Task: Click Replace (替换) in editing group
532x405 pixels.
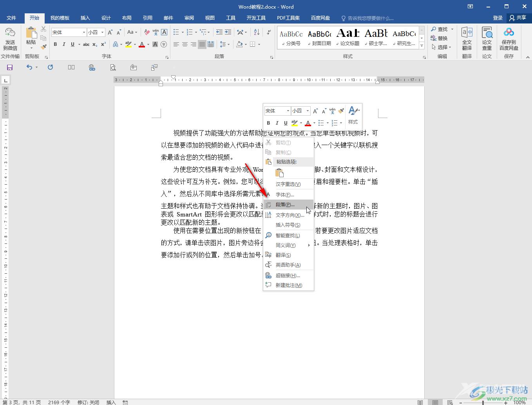Action: (439, 38)
